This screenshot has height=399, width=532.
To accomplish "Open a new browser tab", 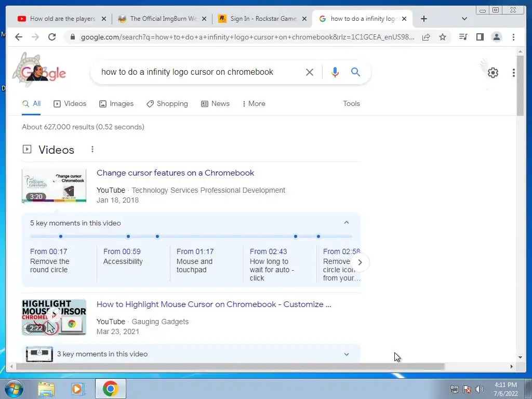I will coord(424,19).
